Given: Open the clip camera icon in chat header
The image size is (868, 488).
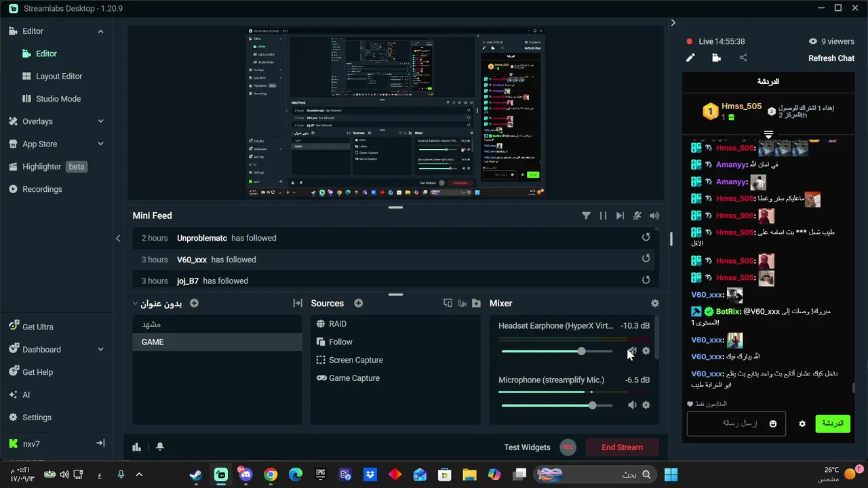Looking at the screenshot, I should point(717,58).
